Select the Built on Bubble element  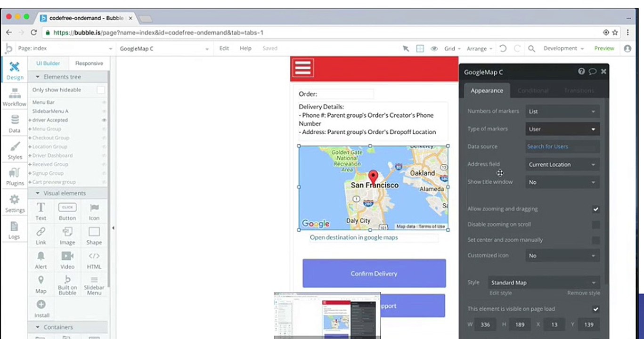67,285
